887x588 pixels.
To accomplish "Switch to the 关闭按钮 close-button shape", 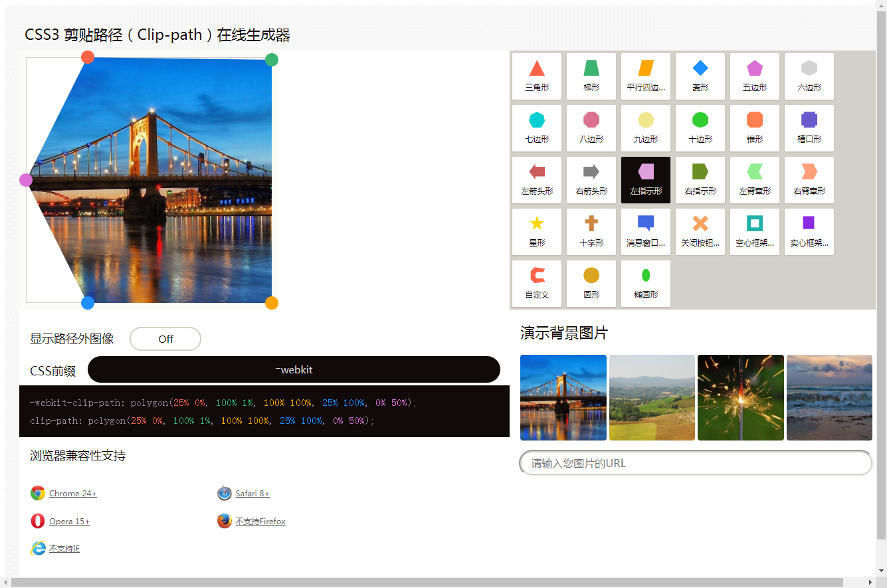I will pos(700,231).
